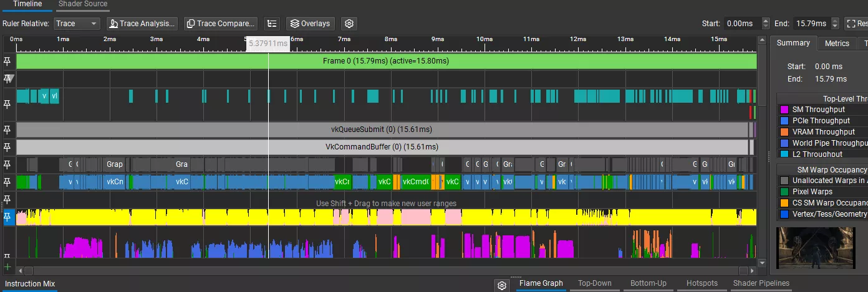Viewport: 868px width, 292px height.
Task: Open the Ruler Relative Trace dropdown
Action: click(x=77, y=24)
